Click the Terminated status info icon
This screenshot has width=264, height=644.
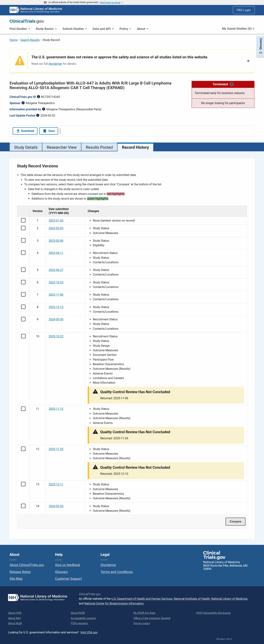pos(232,84)
